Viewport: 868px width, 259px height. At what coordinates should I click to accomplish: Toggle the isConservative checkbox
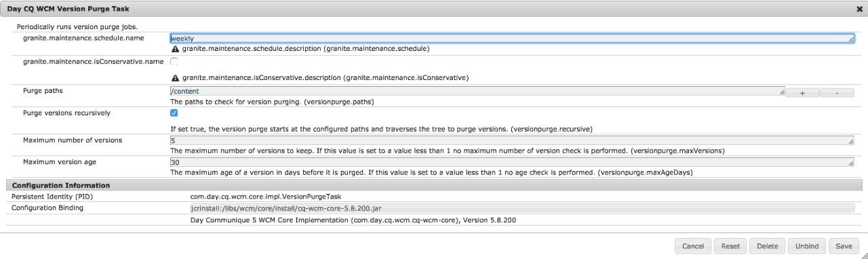[x=174, y=62]
